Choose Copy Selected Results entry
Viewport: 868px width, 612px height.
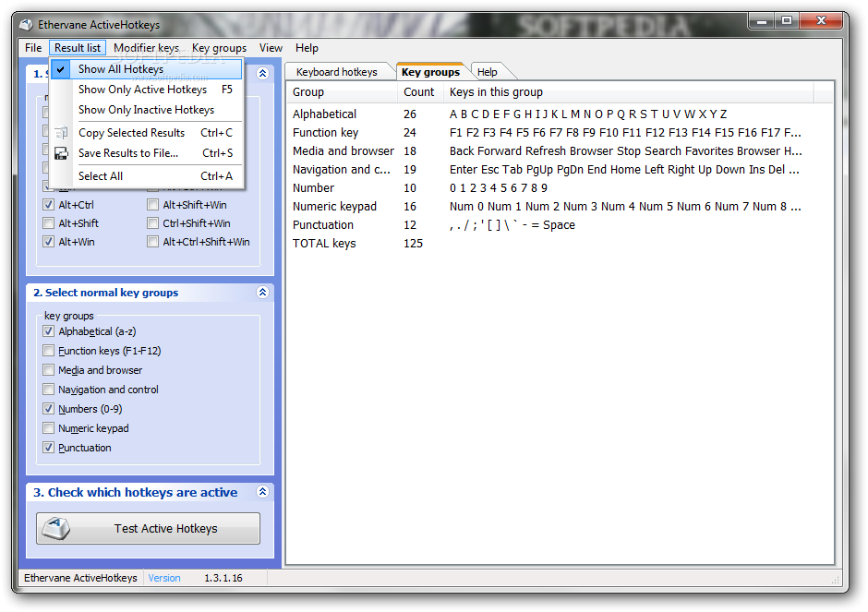tap(147, 133)
